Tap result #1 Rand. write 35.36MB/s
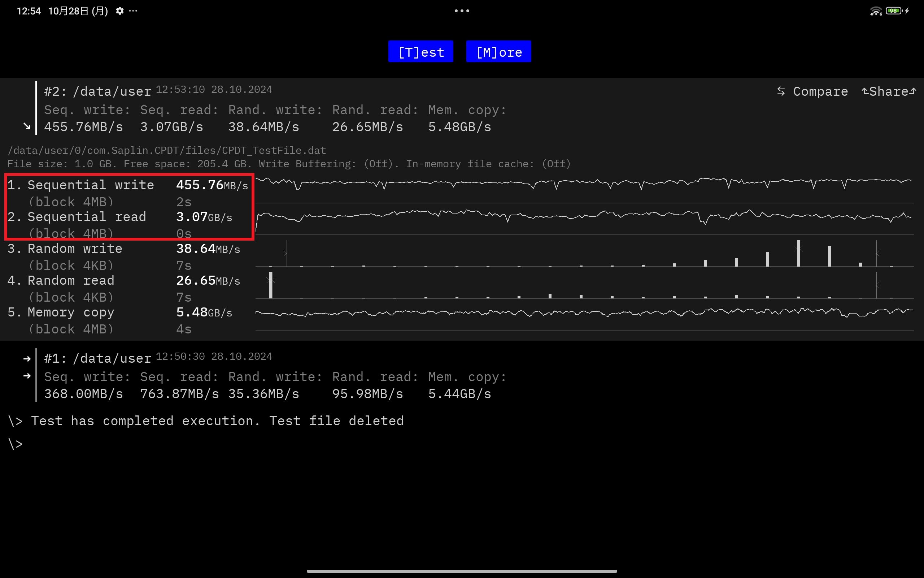924x578 pixels. (x=263, y=394)
